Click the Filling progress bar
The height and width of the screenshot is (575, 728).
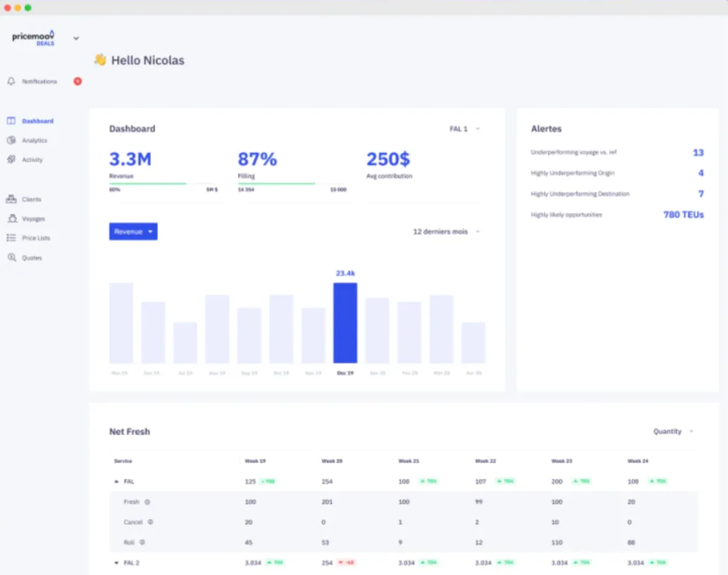point(292,183)
